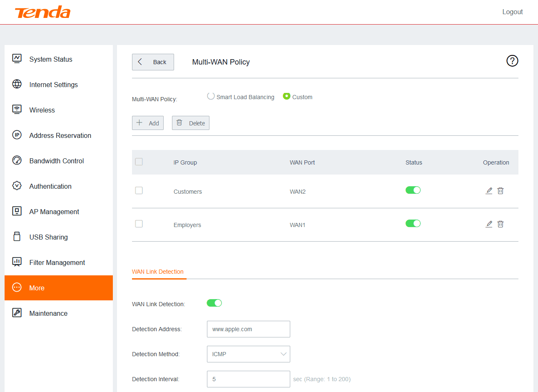Screen dimensions: 538x392
Task: Click the Add policy button
Action: (x=148, y=123)
